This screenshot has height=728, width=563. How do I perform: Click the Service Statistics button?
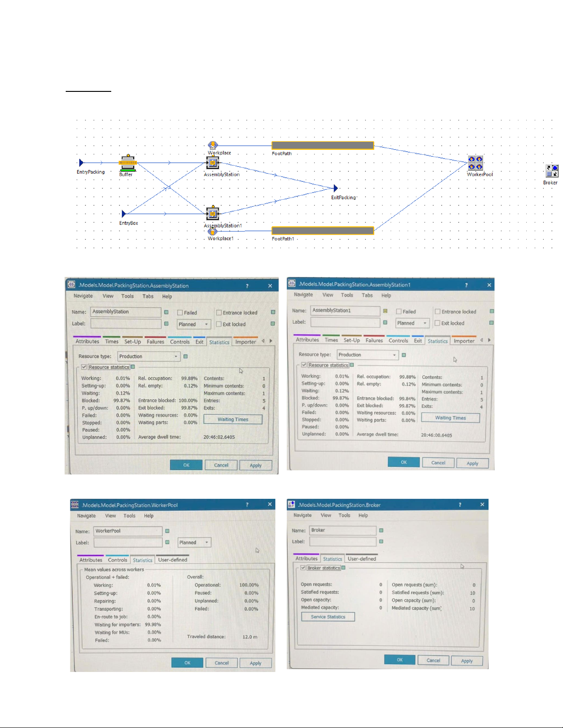tap(328, 617)
